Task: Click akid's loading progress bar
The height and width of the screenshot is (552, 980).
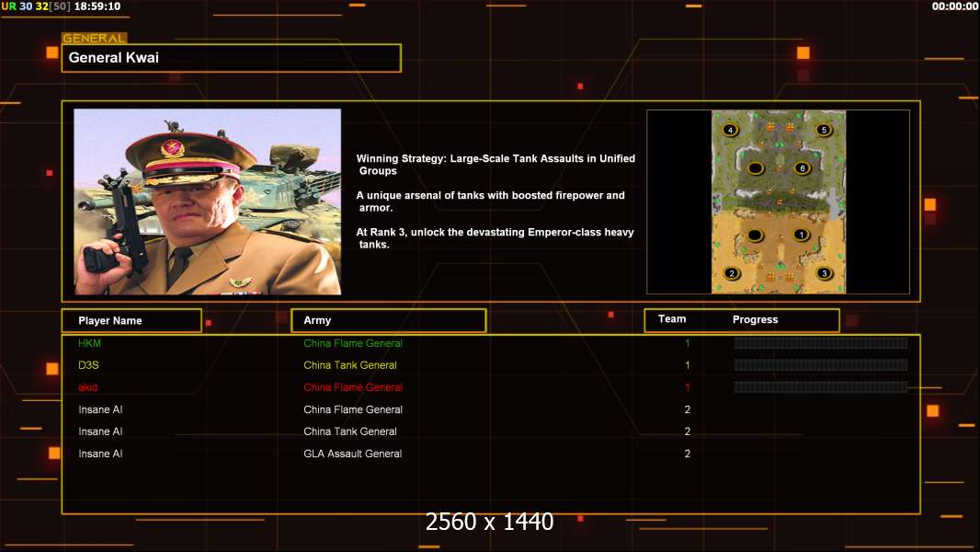Action: click(821, 387)
